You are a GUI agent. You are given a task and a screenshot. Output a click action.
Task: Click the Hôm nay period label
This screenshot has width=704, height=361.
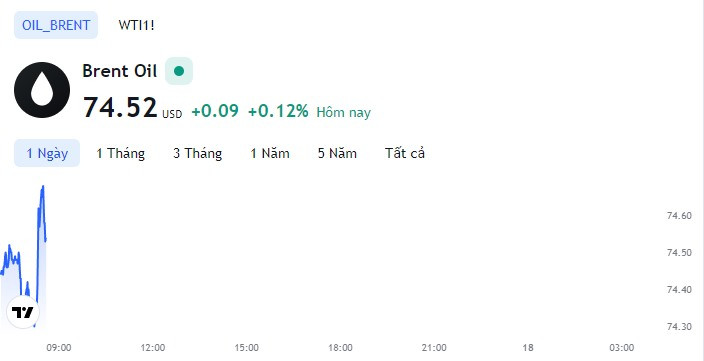point(343,112)
